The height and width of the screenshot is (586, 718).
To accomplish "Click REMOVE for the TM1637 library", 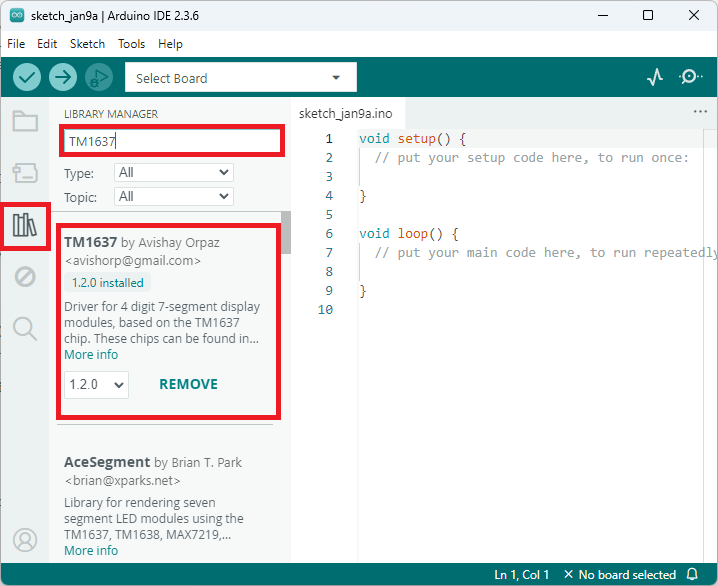I will (x=188, y=384).
